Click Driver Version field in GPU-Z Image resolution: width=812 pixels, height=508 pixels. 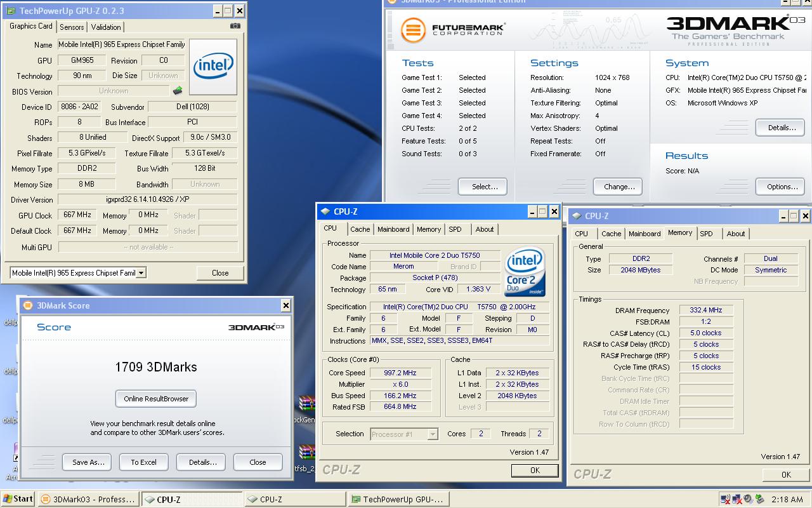tap(147, 199)
